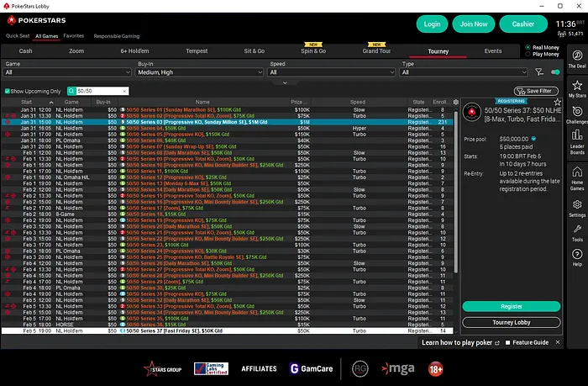Open the Speed filter dropdown

click(332, 72)
